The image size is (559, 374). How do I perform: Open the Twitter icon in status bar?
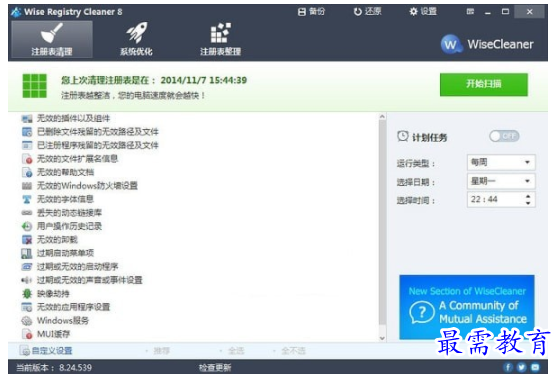(x=522, y=367)
